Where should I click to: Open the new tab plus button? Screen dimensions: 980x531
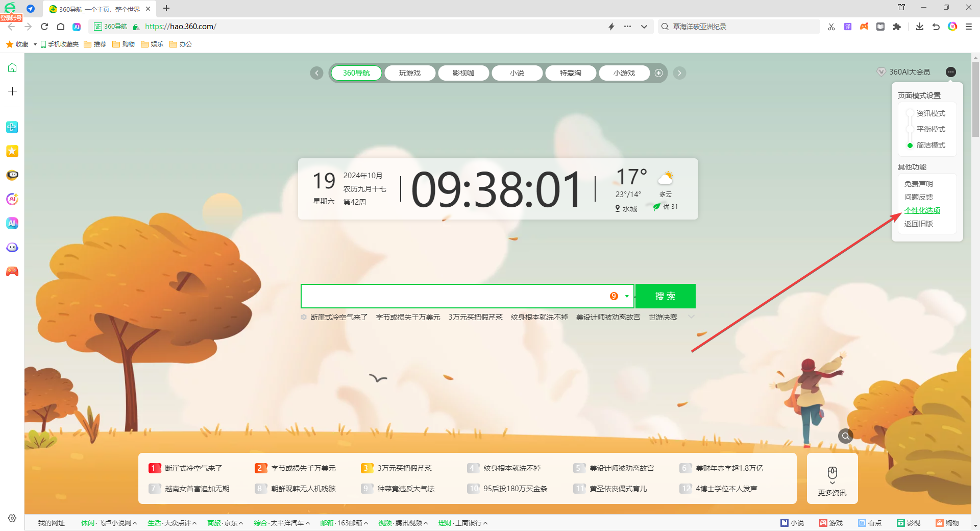point(166,9)
